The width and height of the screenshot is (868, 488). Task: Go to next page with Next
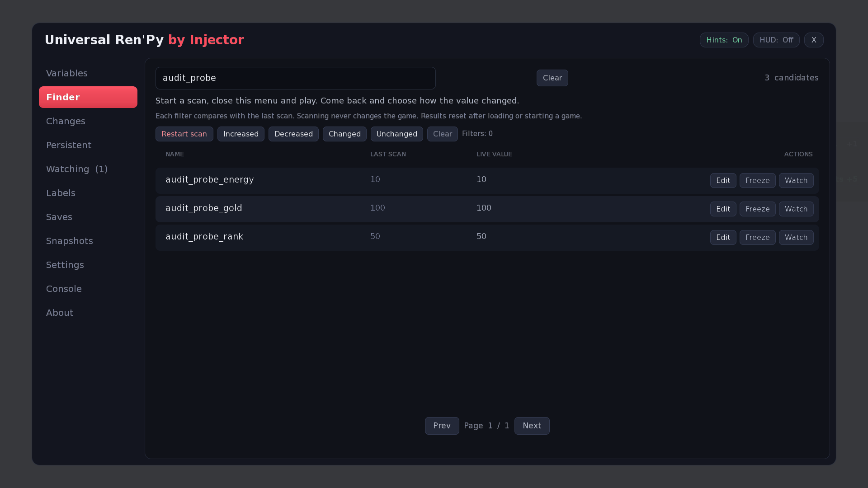coord(532,426)
